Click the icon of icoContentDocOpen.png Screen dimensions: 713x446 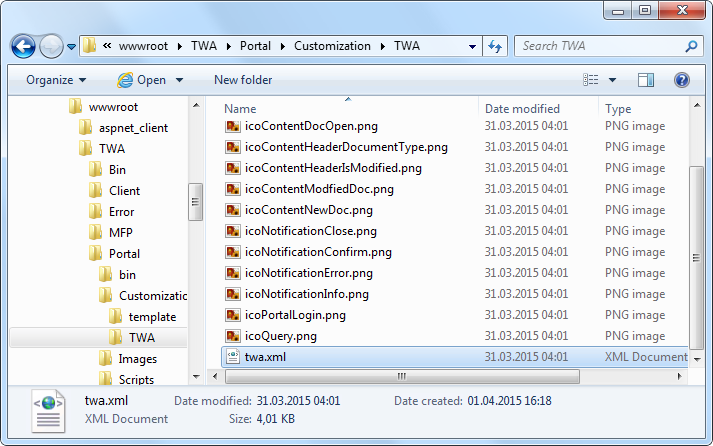click(233, 126)
